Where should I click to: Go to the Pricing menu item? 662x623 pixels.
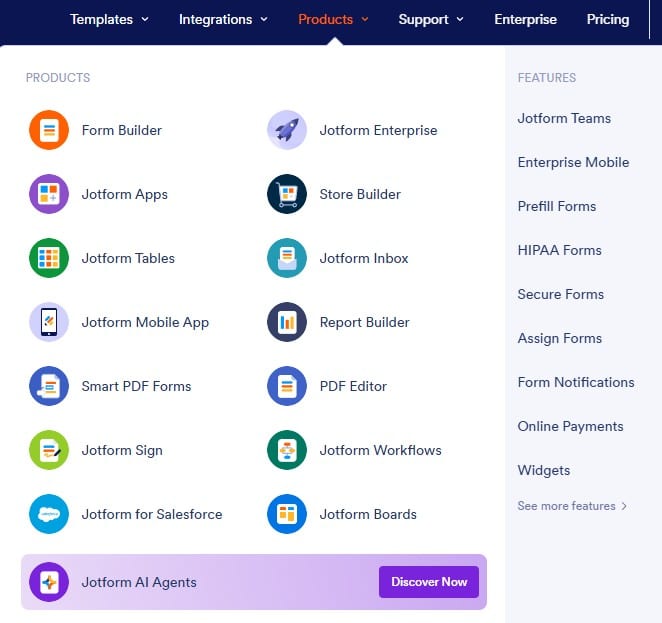608,19
